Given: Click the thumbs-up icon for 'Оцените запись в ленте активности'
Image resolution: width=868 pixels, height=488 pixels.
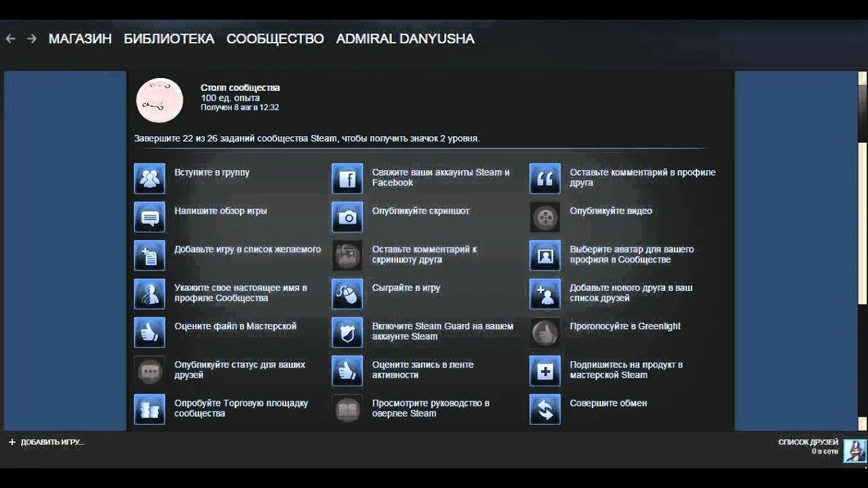Looking at the screenshot, I should tap(347, 371).
